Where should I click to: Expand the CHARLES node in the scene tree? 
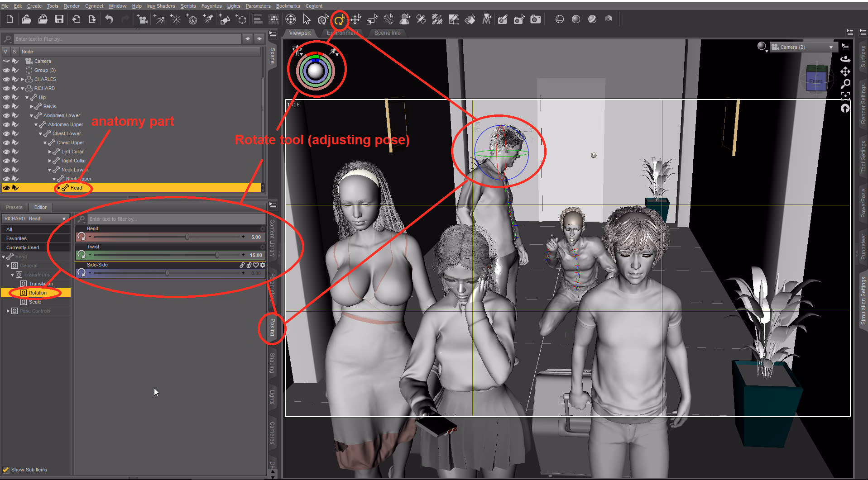pyautogui.click(x=23, y=79)
